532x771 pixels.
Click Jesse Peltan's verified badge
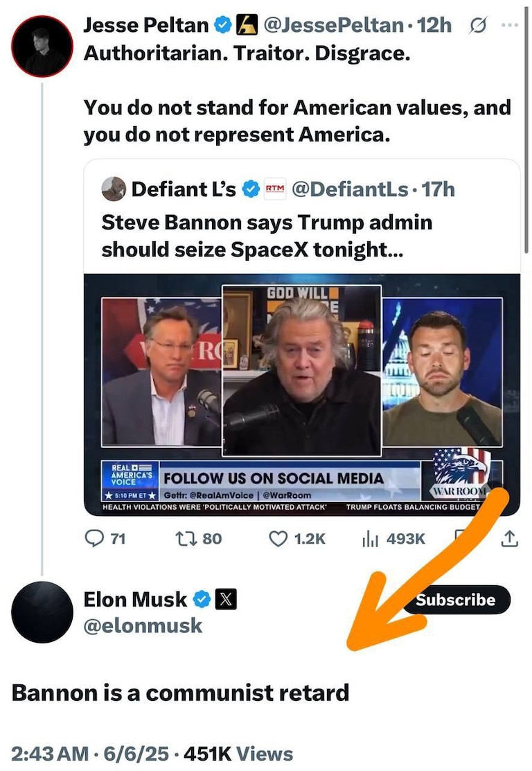[x=222, y=26]
